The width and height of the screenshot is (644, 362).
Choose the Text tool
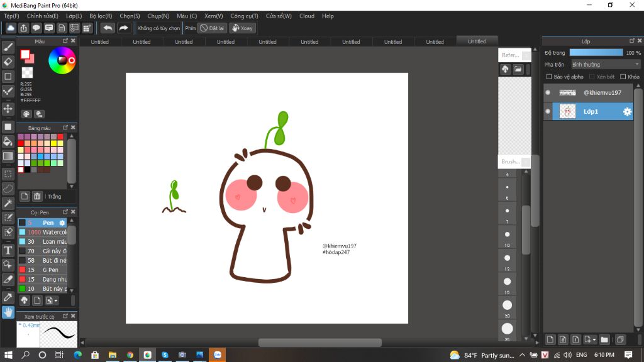(8, 250)
